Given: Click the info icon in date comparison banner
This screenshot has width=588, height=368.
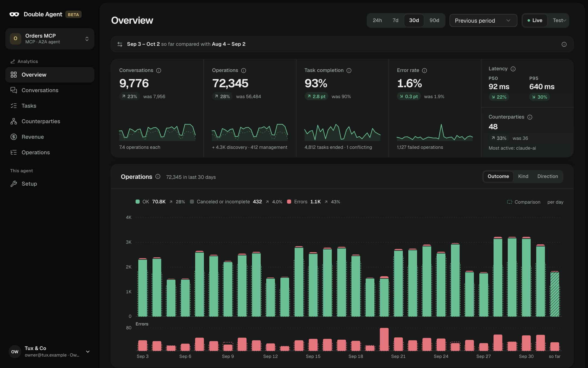Looking at the screenshot, I should [x=564, y=44].
